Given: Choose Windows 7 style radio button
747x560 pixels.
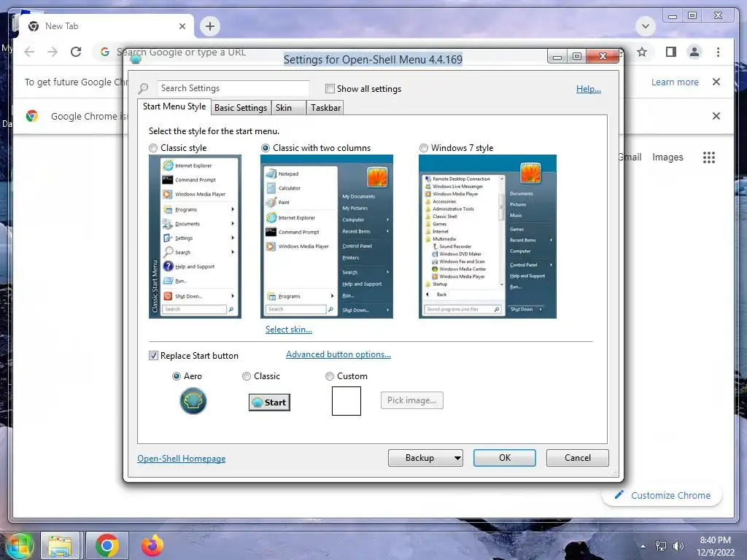Looking at the screenshot, I should point(424,148).
